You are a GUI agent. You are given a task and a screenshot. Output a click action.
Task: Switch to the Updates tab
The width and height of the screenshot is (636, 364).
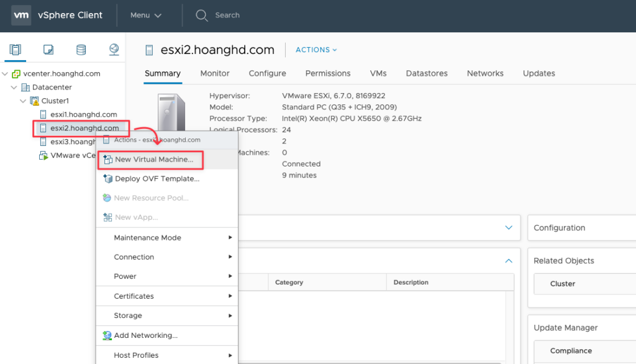538,73
